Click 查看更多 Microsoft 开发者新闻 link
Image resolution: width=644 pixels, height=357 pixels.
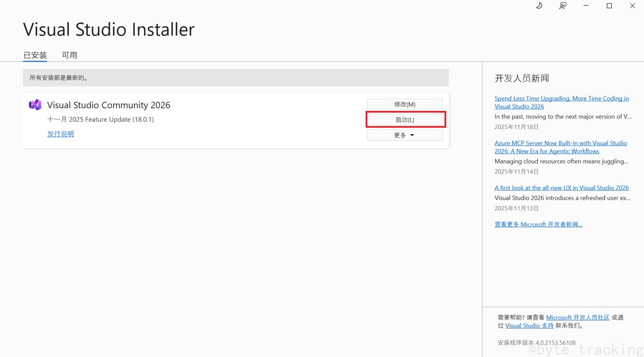pyautogui.click(x=538, y=224)
